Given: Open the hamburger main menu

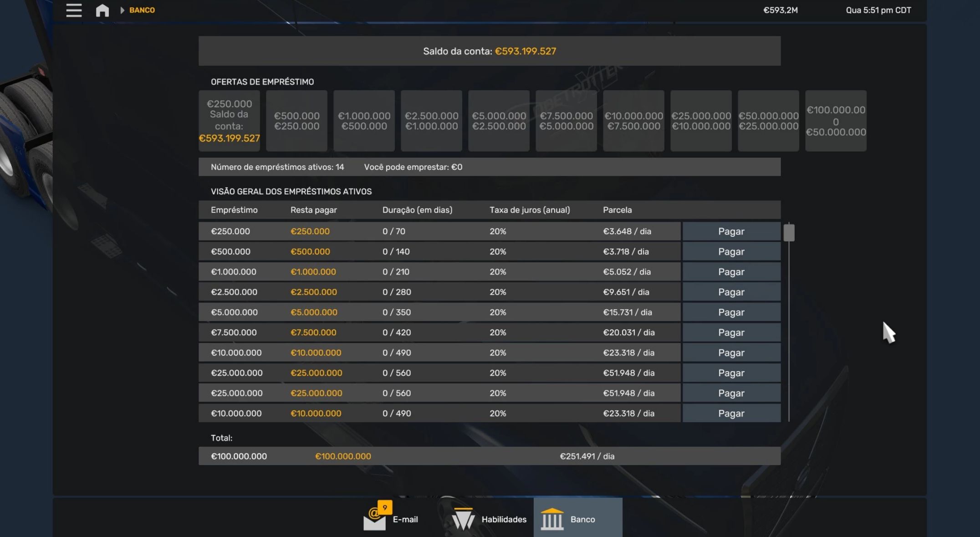Looking at the screenshot, I should [x=74, y=10].
